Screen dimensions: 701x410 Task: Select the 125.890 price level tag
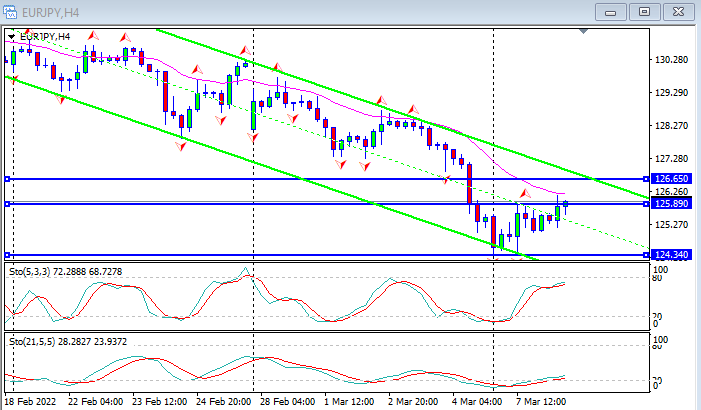click(668, 204)
